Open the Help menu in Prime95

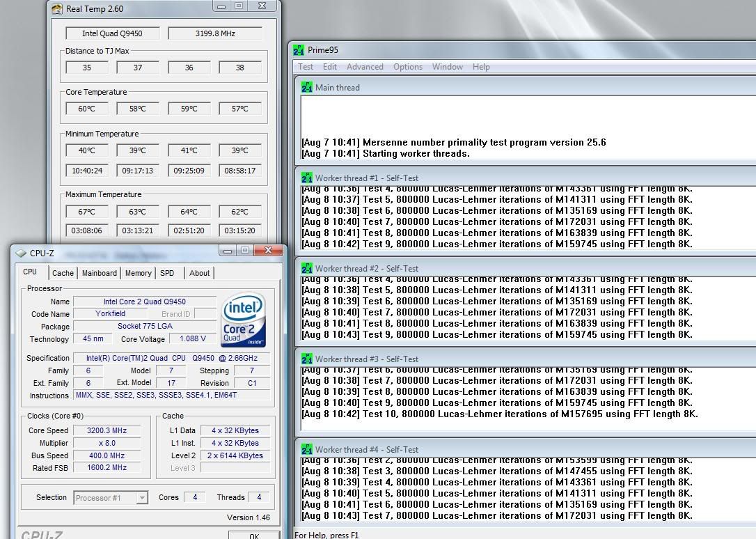[481, 67]
